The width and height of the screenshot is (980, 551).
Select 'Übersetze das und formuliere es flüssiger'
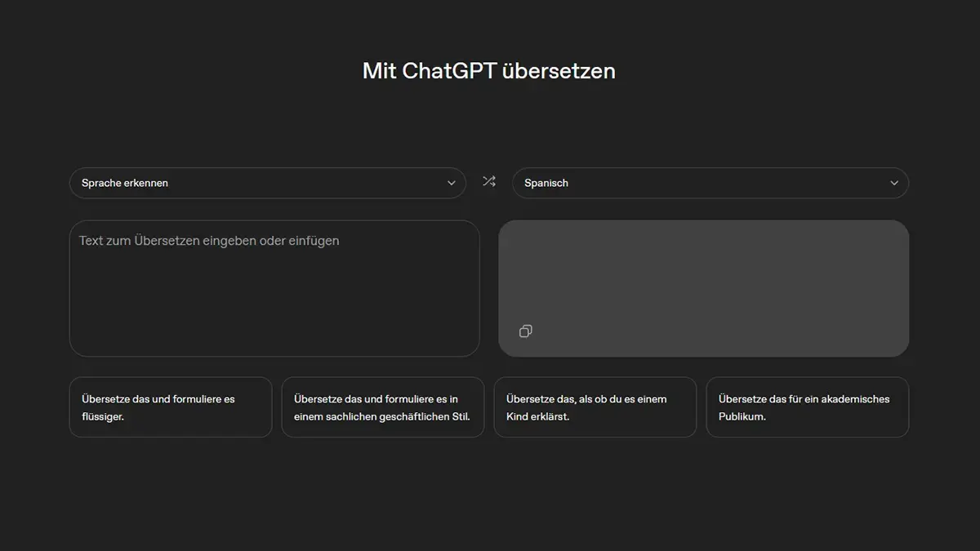[x=170, y=407]
